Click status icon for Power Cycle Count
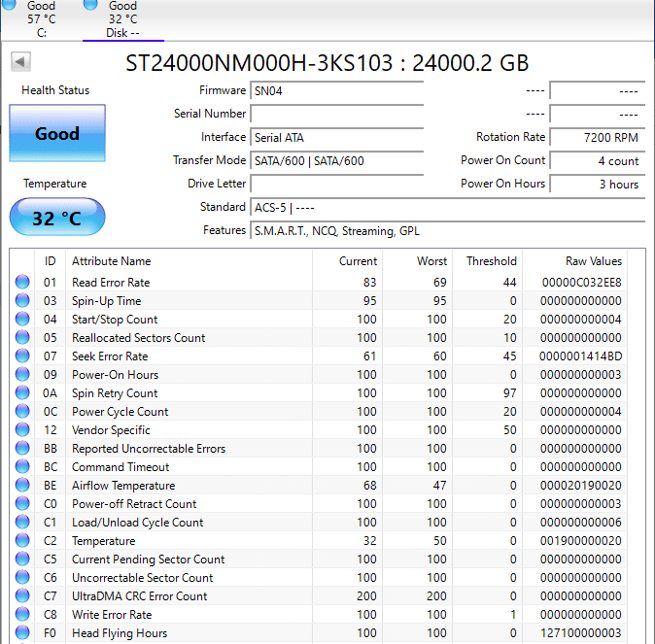Viewport: 655px width, 644px height. (22, 411)
